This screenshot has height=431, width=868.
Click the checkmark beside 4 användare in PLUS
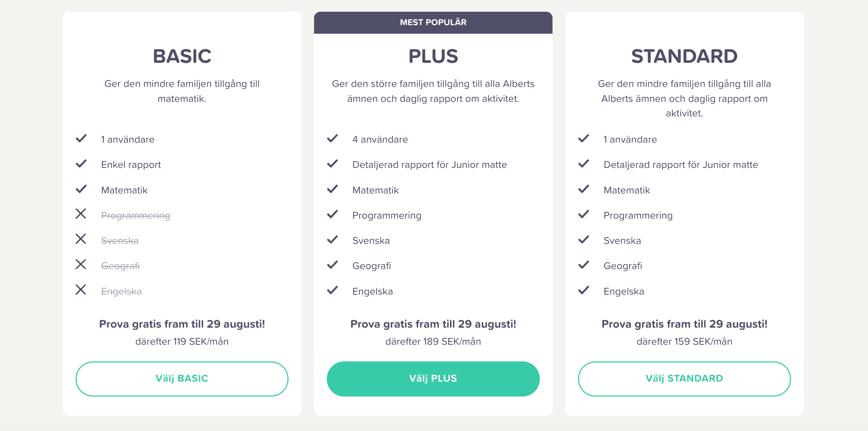click(333, 138)
